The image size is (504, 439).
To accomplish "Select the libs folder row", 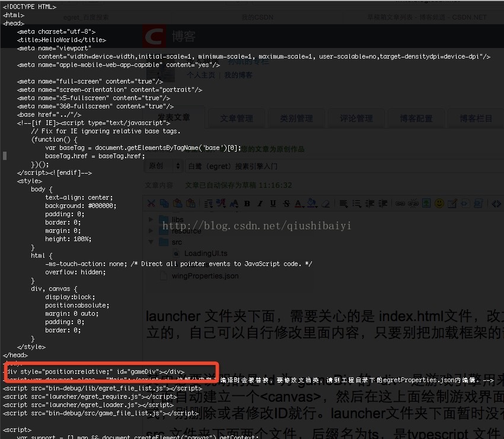I will tap(170, 219).
